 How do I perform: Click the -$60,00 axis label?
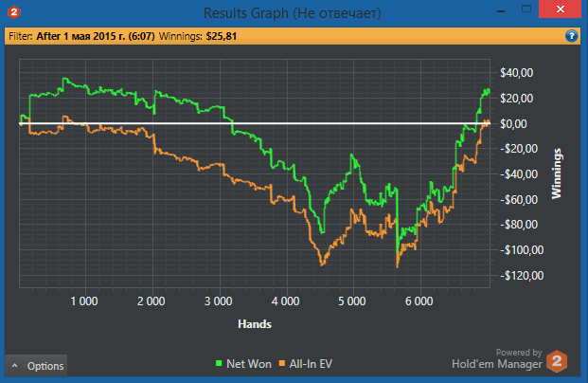click(x=519, y=200)
